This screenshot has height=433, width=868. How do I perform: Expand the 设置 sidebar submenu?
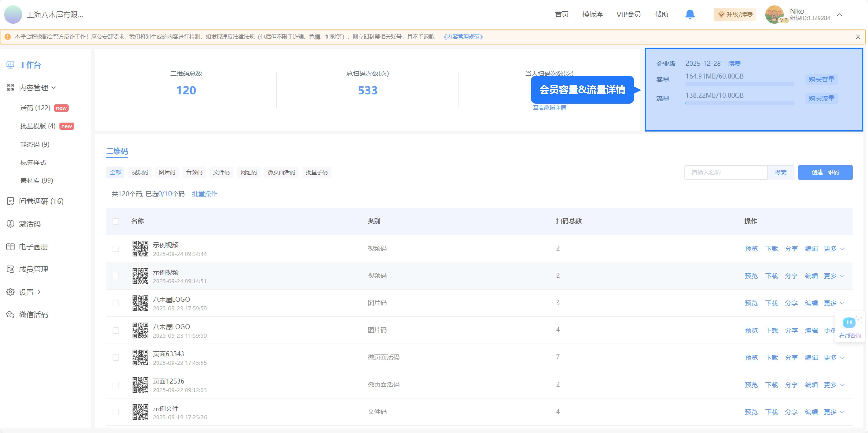pyautogui.click(x=39, y=292)
